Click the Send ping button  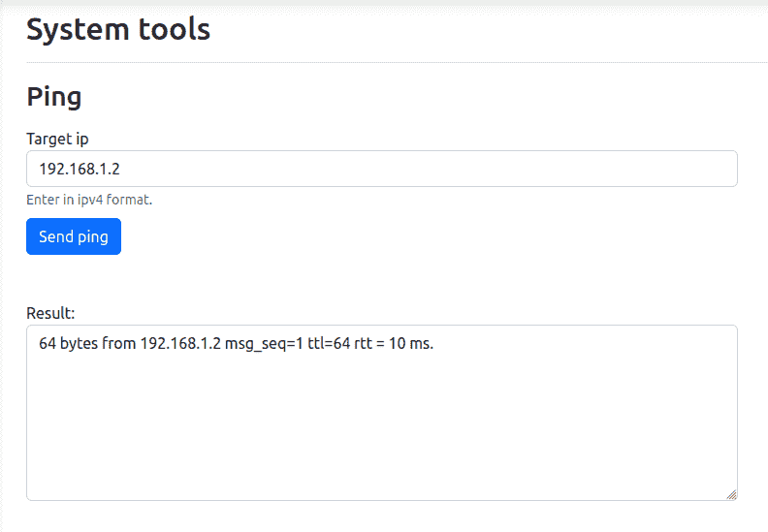pyautogui.click(x=74, y=236)
